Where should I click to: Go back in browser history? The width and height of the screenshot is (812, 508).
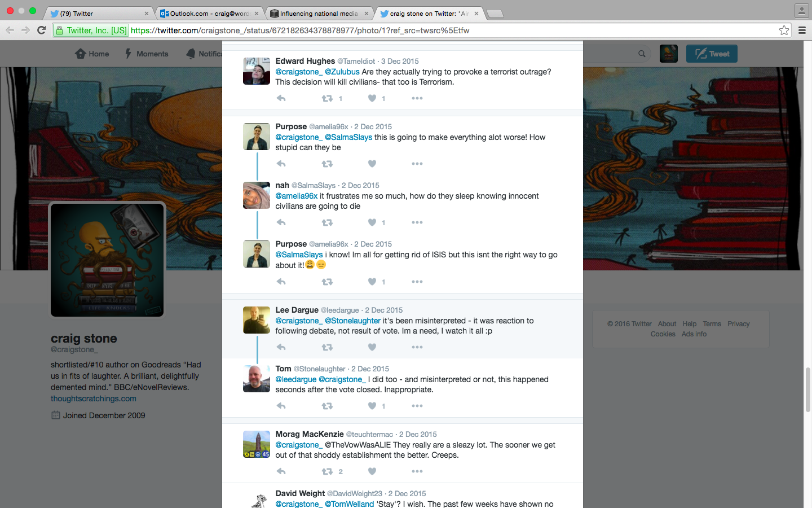(x=10, y=30)
